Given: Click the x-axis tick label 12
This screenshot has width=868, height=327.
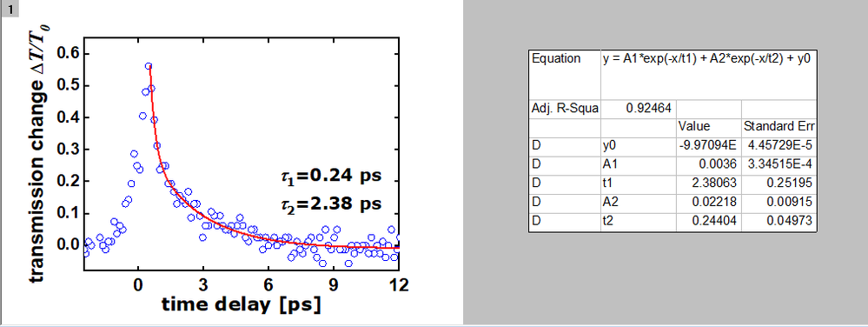Looking at the screenshot, I should click(x=398, y=285).
